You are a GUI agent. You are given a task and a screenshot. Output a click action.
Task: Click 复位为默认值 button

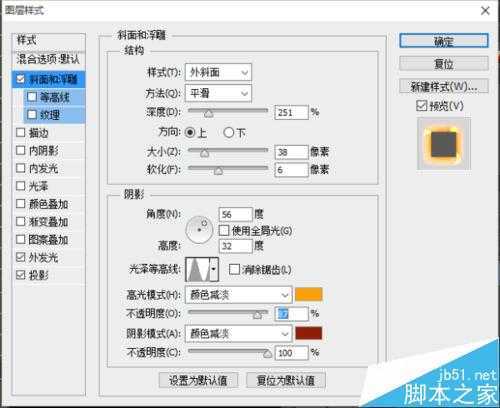tap(286, 380)
